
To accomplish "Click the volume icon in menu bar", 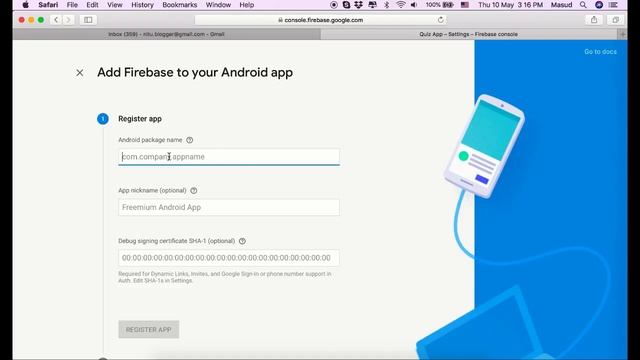I will click(x=414, y=5).
